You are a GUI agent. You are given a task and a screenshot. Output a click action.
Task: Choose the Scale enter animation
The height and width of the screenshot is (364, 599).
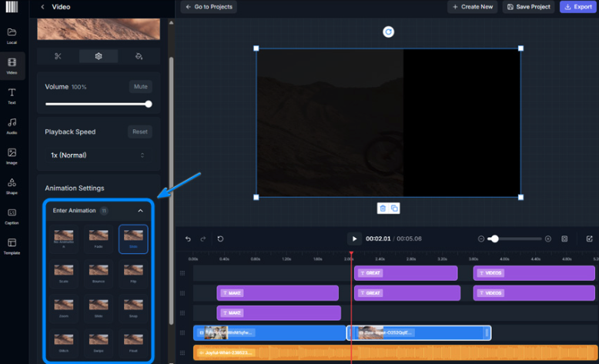pyautogui.click(x=64, y=273)
